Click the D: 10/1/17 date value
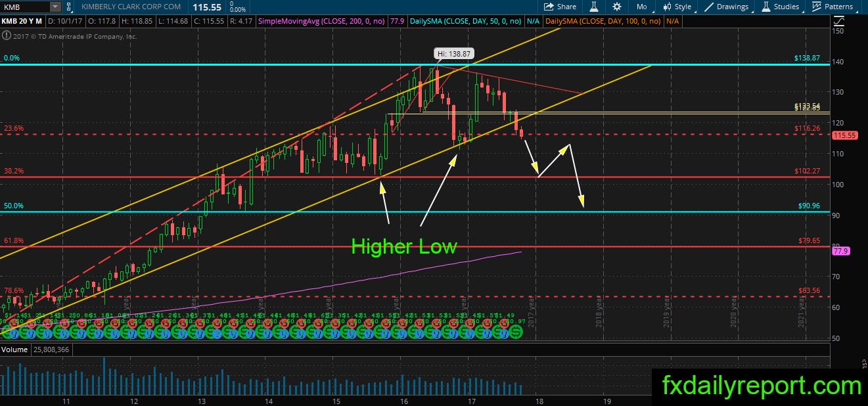 point(65,21)
